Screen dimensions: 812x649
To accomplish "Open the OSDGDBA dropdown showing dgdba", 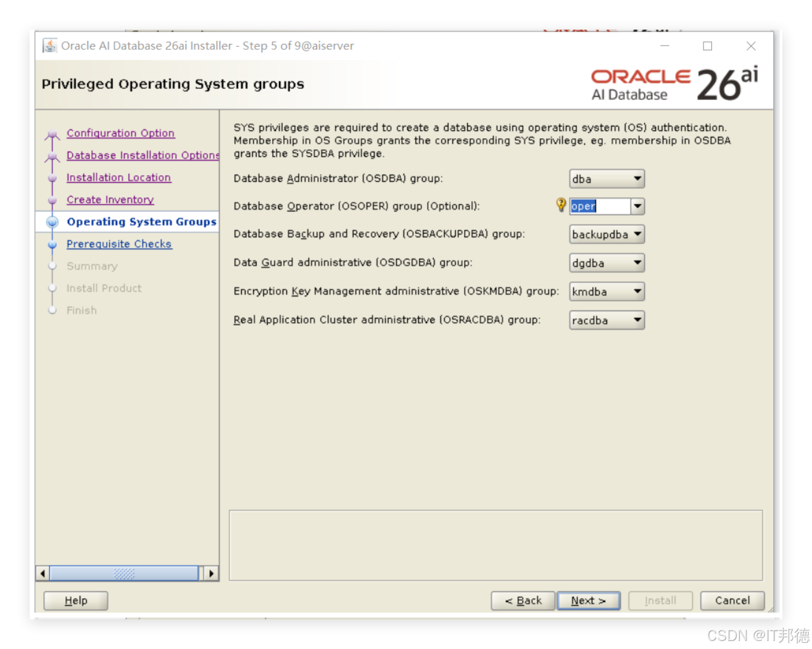I will 607,263.
